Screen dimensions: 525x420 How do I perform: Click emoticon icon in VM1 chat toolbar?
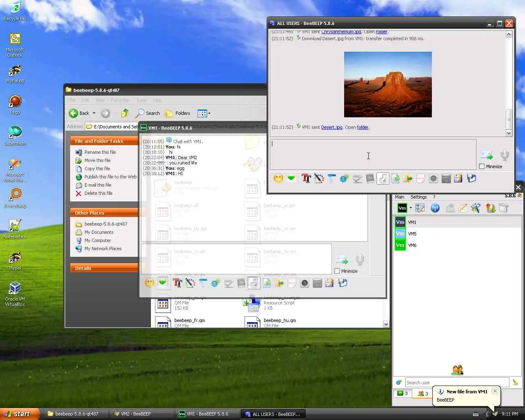pyautogui.click(x=150, y=283)
